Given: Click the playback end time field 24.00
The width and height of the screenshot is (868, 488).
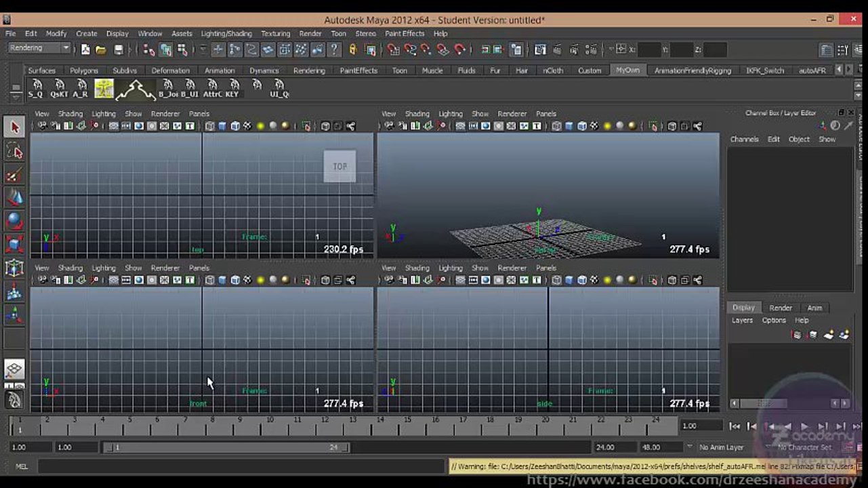Looking at the screenshot, I should [x=614, y=447].
